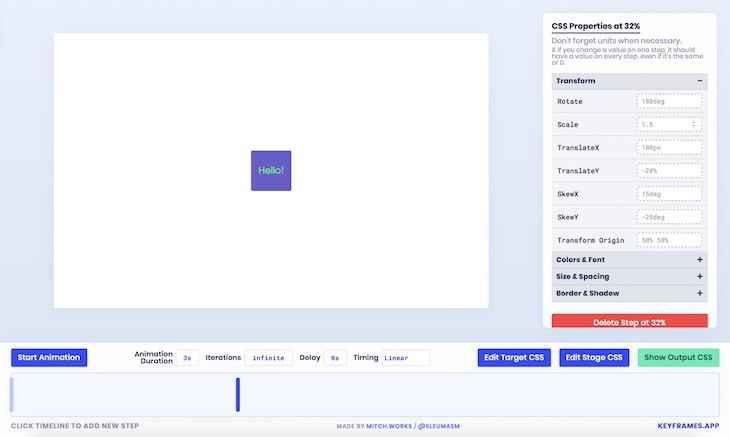Select the timeline marker at 32%

coord(238,394)
